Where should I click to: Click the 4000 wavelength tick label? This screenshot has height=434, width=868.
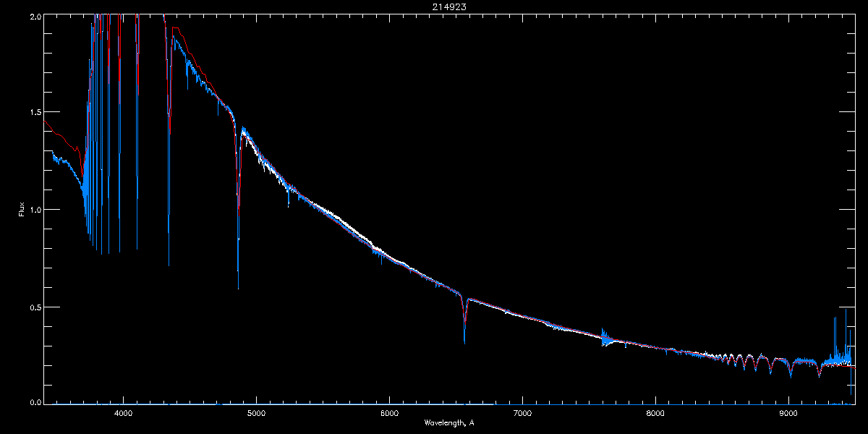click(124, 413)
